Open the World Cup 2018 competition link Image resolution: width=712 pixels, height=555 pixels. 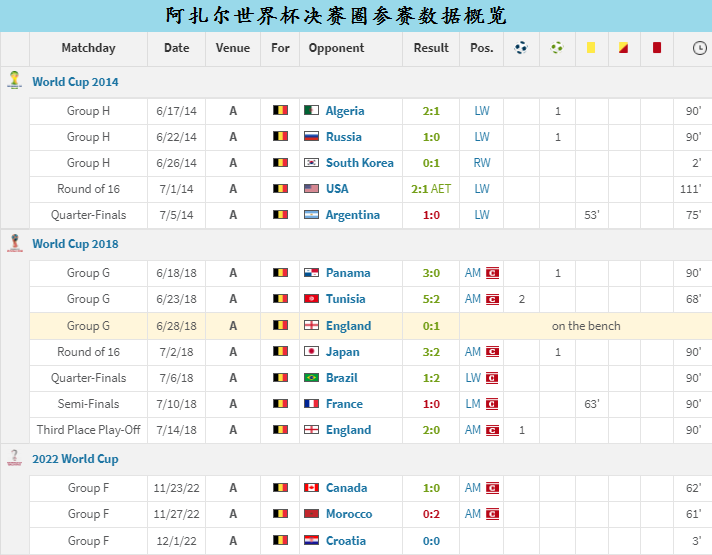tap(75, 244)
